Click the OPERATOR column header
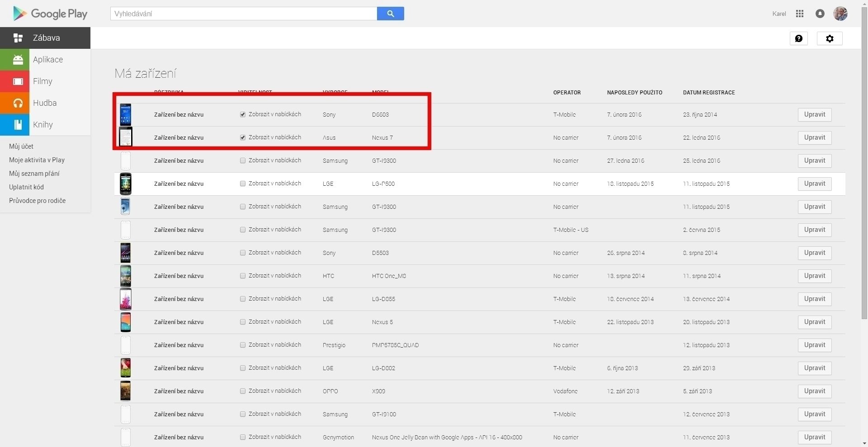Viewport: 868px width, 447px height. pyautogui.click(x=567, y=93)
